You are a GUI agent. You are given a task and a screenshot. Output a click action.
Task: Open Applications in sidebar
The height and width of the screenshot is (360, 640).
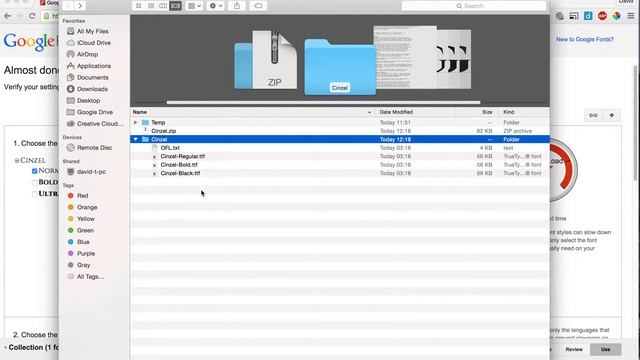pyautogui.click(x=93, y=66)
